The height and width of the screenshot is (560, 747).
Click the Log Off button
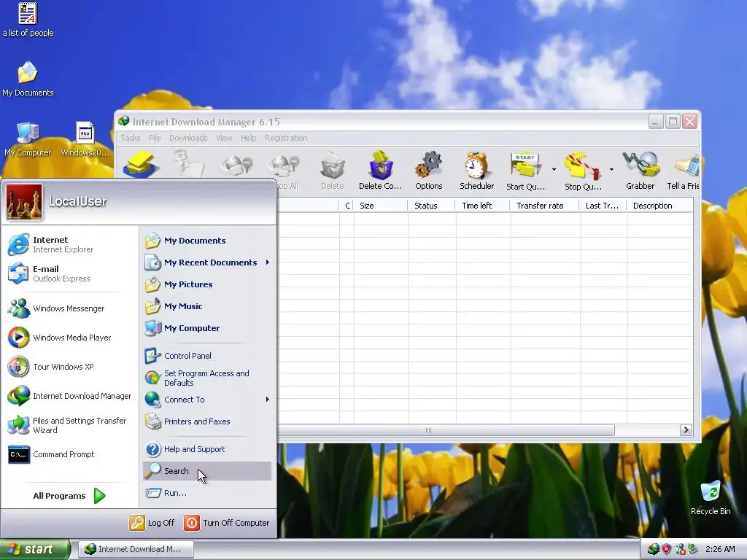[x=152, y=523]
